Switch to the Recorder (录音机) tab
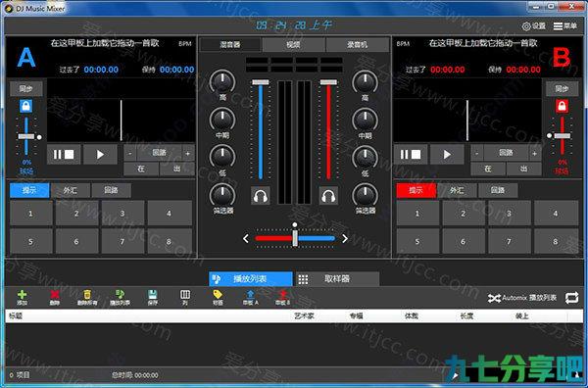Screen dimensions: 588x388 (x=358, y=45)
